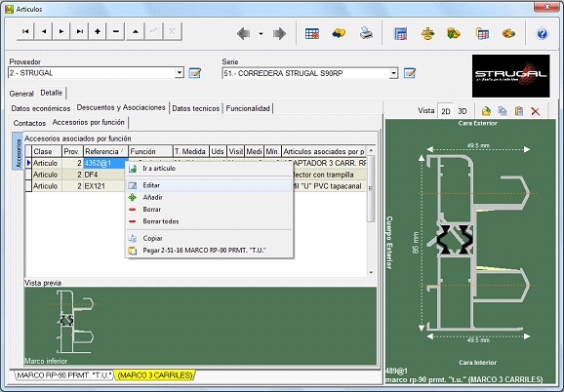The width and height of the screenshot is (564, 392).
Task: Open the color palette toolbar icon
Action: pyautogui.click(x=508, y=33)
